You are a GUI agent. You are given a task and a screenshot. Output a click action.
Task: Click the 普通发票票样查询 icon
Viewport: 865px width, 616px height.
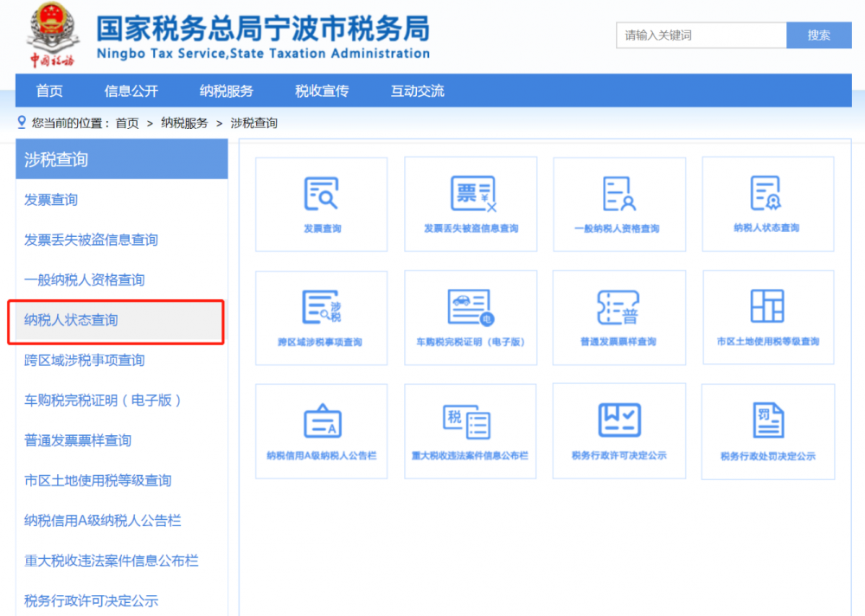(x=619, y=318)
